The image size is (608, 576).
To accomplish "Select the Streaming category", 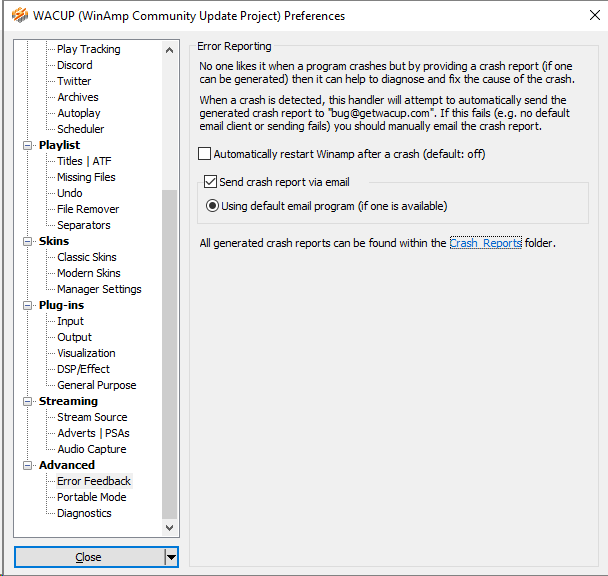I will 68,401.
